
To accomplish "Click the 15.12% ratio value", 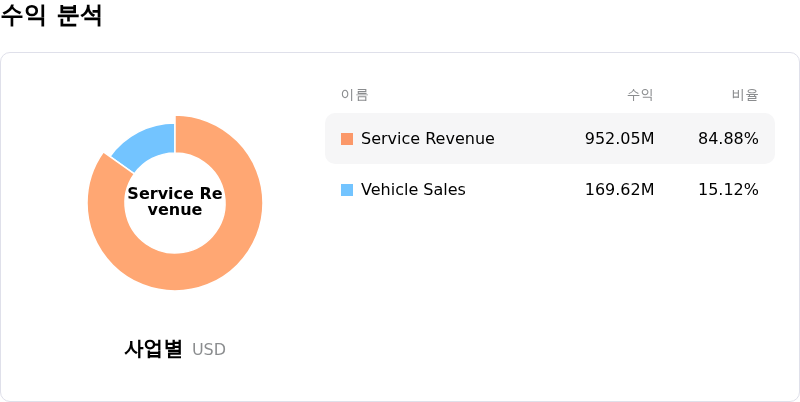I will pyautogui.click(x=728, y=190).
